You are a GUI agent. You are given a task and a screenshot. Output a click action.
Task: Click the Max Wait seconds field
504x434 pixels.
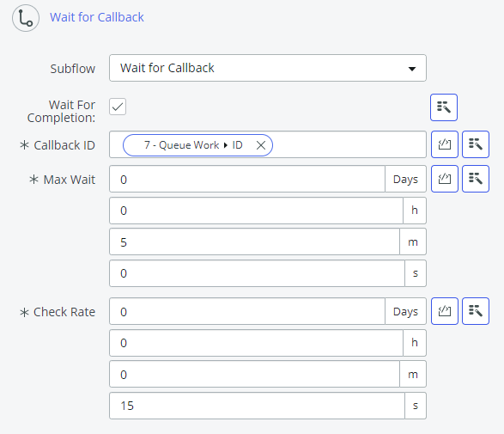[257, 273]
